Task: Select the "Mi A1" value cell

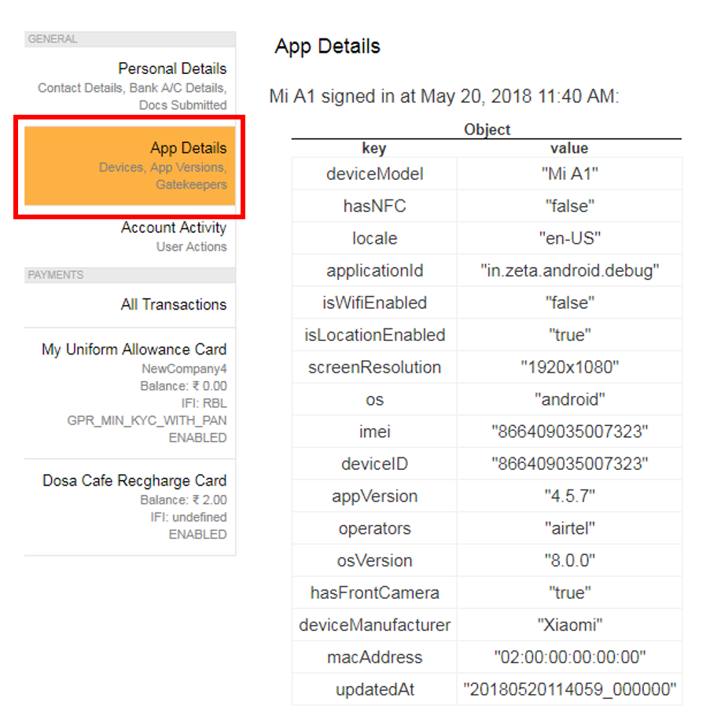Action: click(570, 174)
